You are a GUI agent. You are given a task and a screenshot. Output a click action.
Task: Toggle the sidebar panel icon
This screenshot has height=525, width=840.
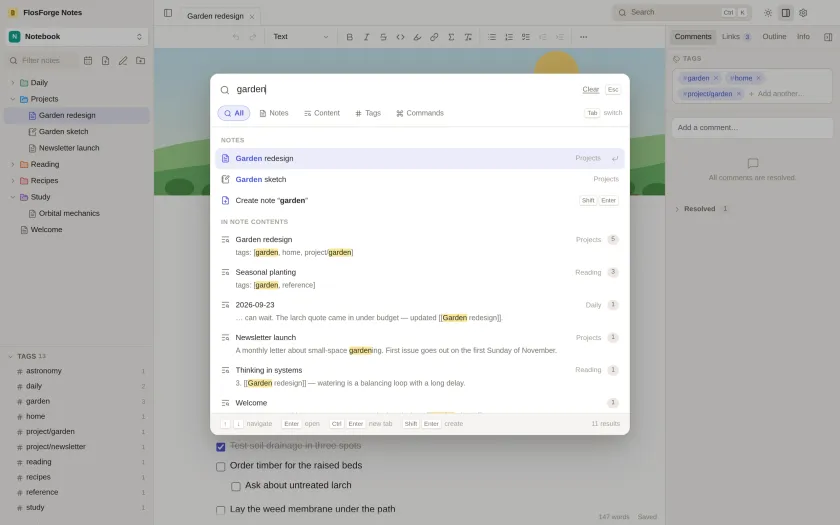168,13
